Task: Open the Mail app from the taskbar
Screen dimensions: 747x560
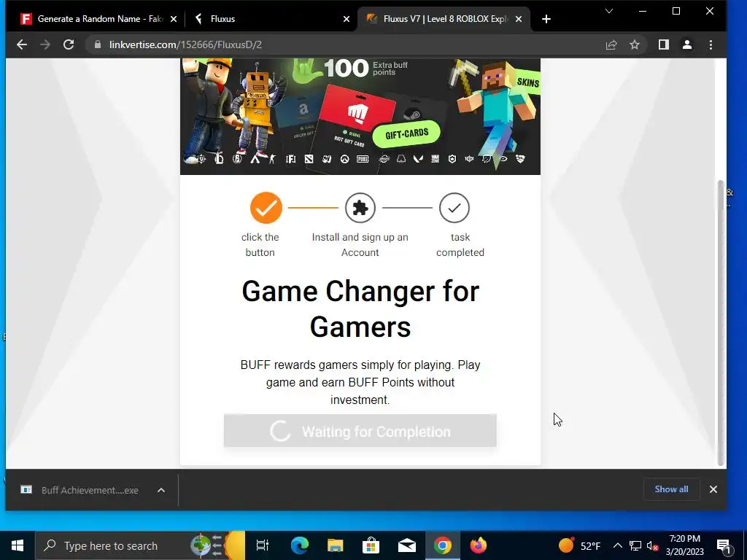Action: 407,545
